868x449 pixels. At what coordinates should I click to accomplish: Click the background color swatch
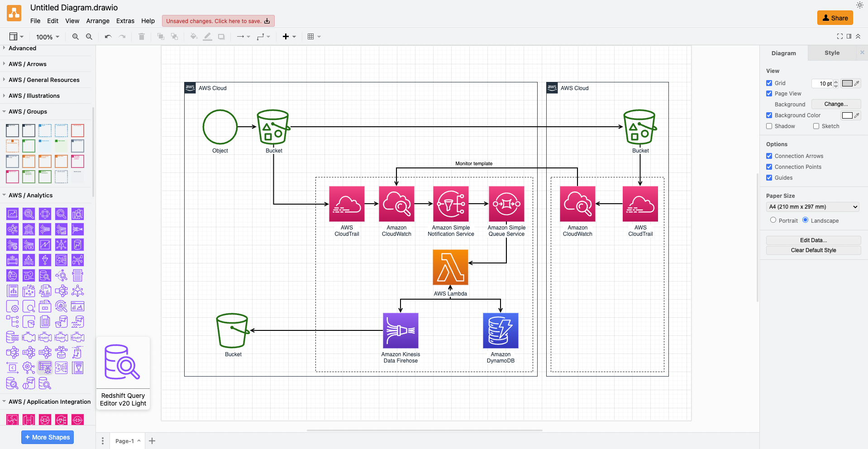click(847, 115)
